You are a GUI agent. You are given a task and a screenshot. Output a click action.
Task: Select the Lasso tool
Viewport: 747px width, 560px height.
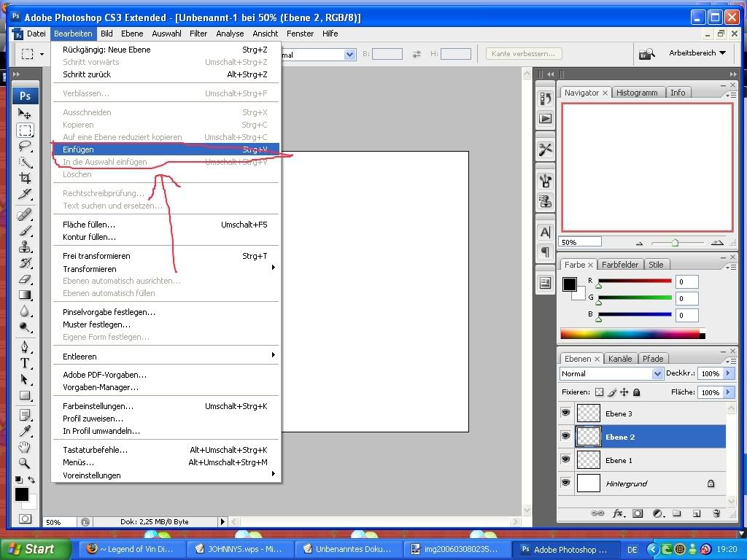25,146
